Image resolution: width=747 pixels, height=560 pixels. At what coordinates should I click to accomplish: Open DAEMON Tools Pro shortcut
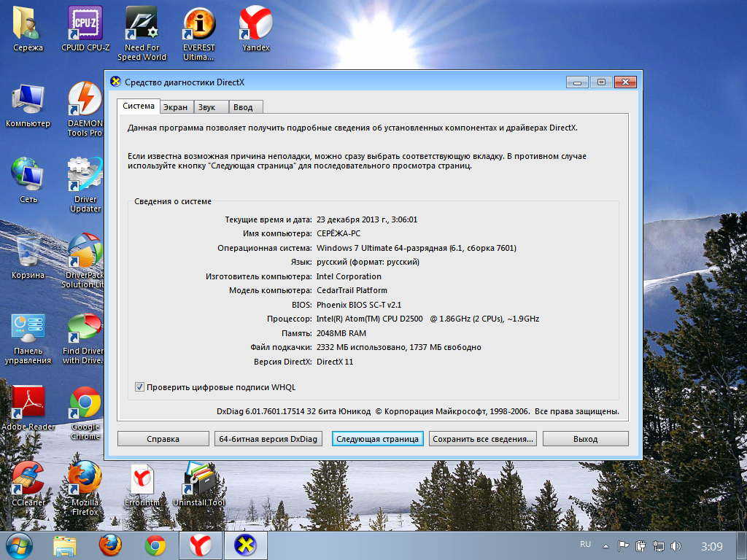point(85,109)
